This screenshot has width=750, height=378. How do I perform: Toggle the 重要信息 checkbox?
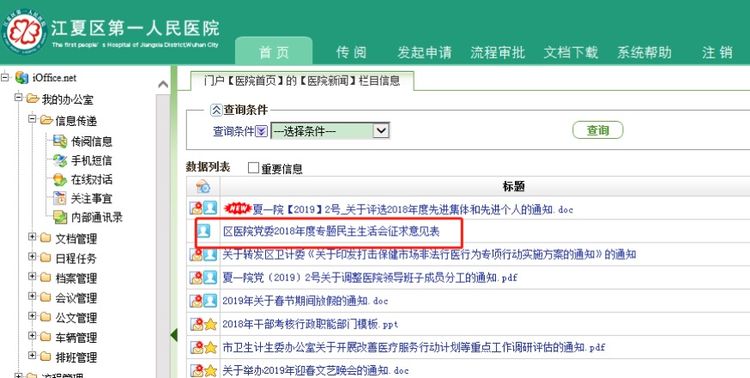pos(254,168)
